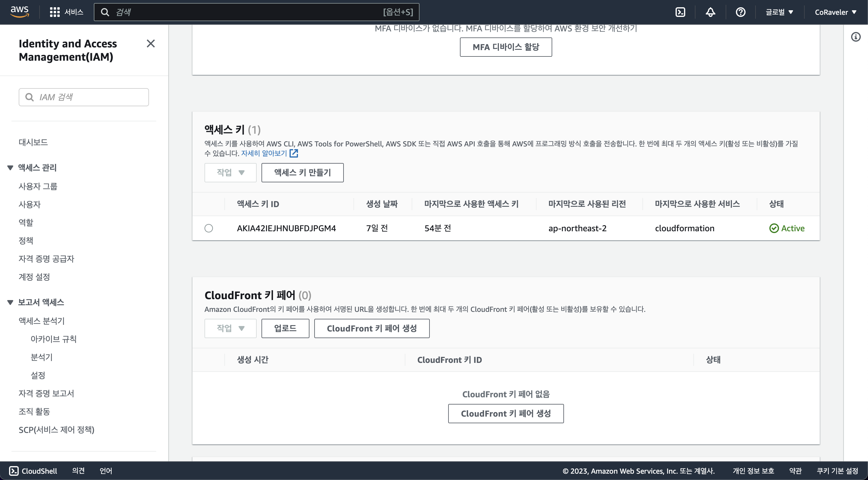Screen dimensions: 868x480
Task: Click the external link icon next to 자세히 알아보기
Action: tap(294, 153)
